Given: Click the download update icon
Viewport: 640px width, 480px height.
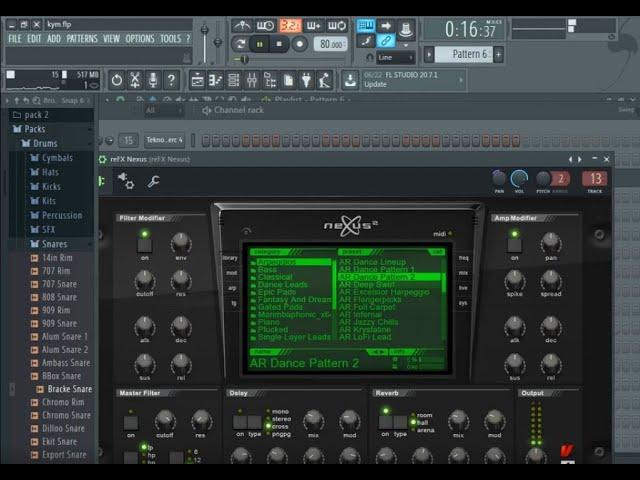Looking at the screenshot, I should coord(350,80).
